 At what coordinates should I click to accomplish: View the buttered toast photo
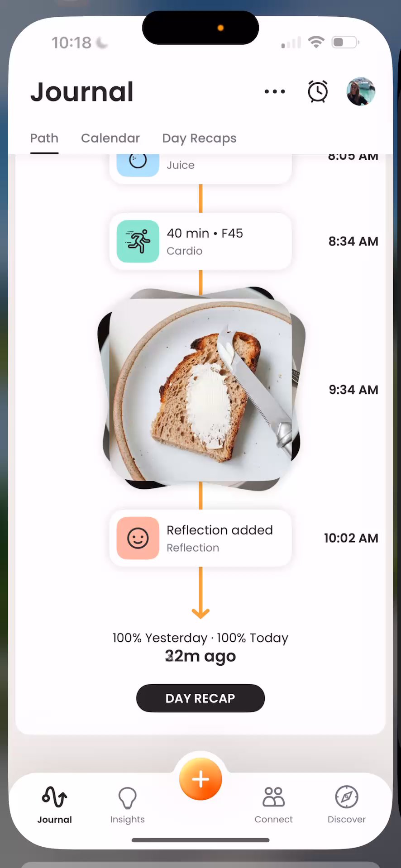[x=200, y=389]
